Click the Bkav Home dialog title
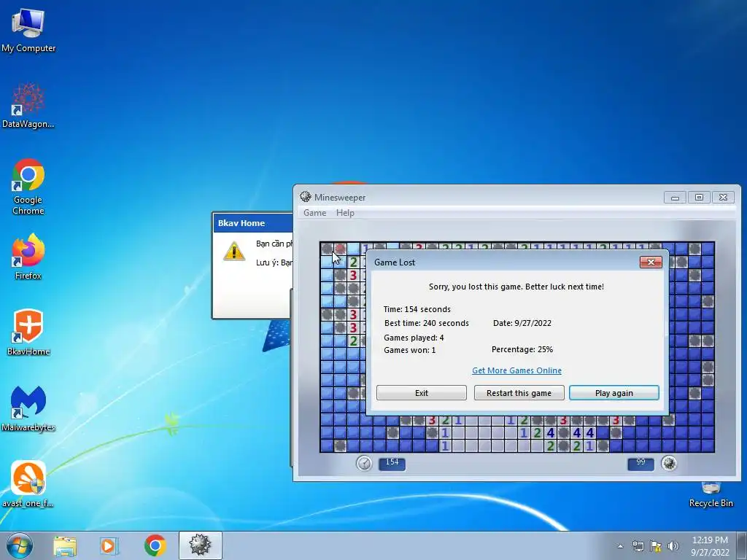Image resolution: width=747 pixels, height=560 pixels. tap(241, 223)
